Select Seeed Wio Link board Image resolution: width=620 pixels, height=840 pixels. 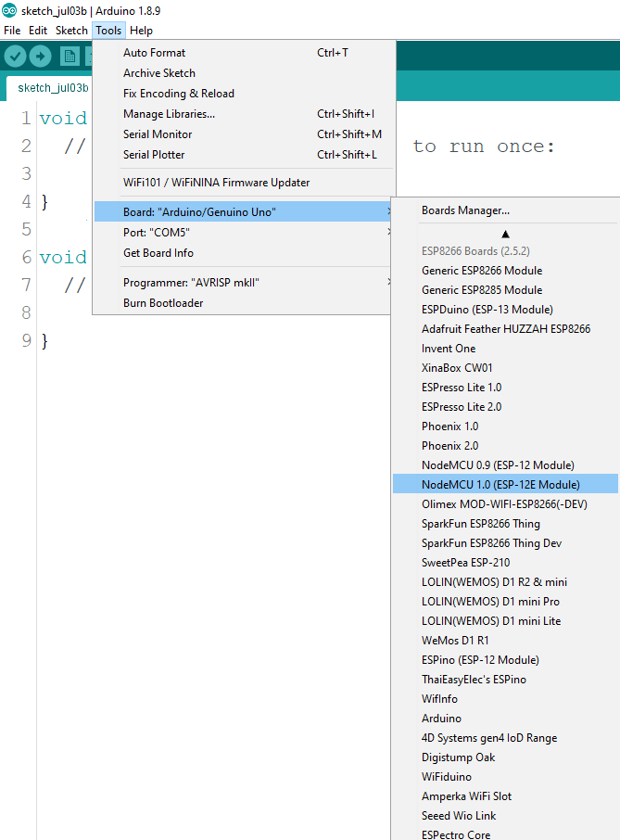tap(505, 815)
